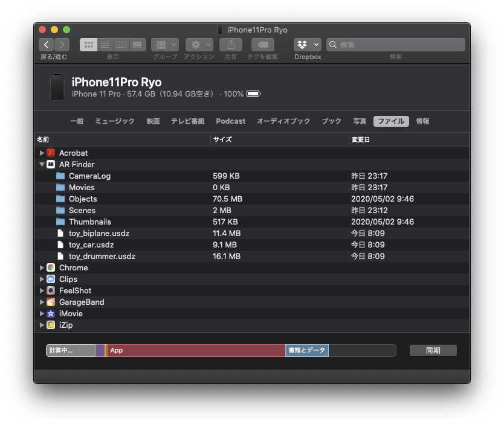Click the edit tags (タグを編集) icon

coord(263,45)
